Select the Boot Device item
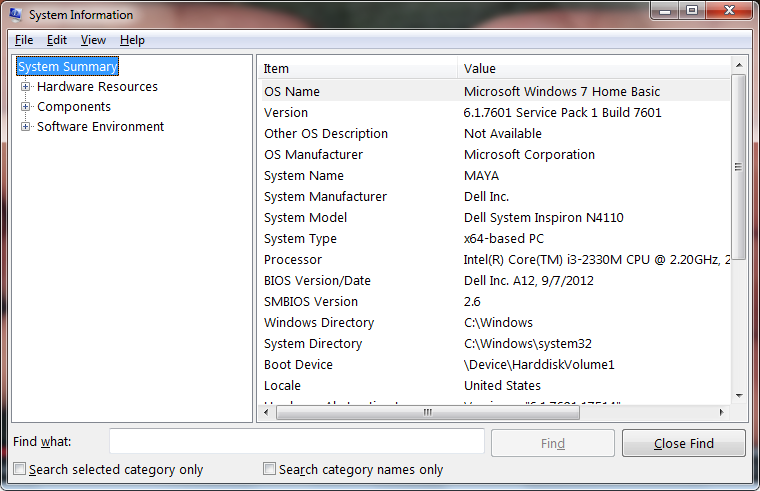The width and height of the screenshot is (760, 491). point(298,364)
